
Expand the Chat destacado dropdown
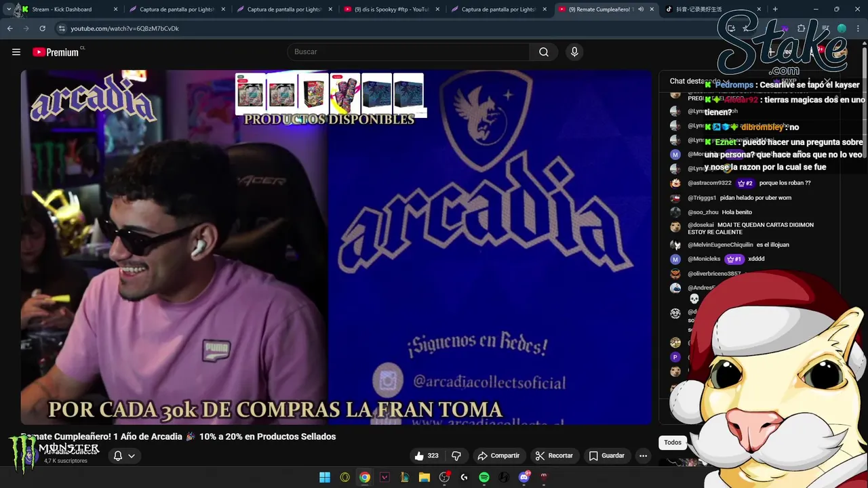pos(700,81)
